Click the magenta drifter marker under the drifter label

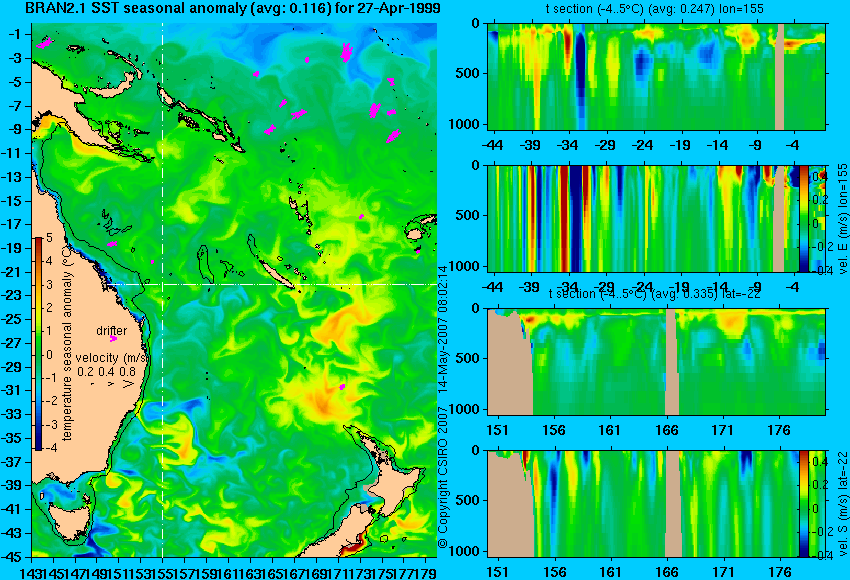pos(113,339)
